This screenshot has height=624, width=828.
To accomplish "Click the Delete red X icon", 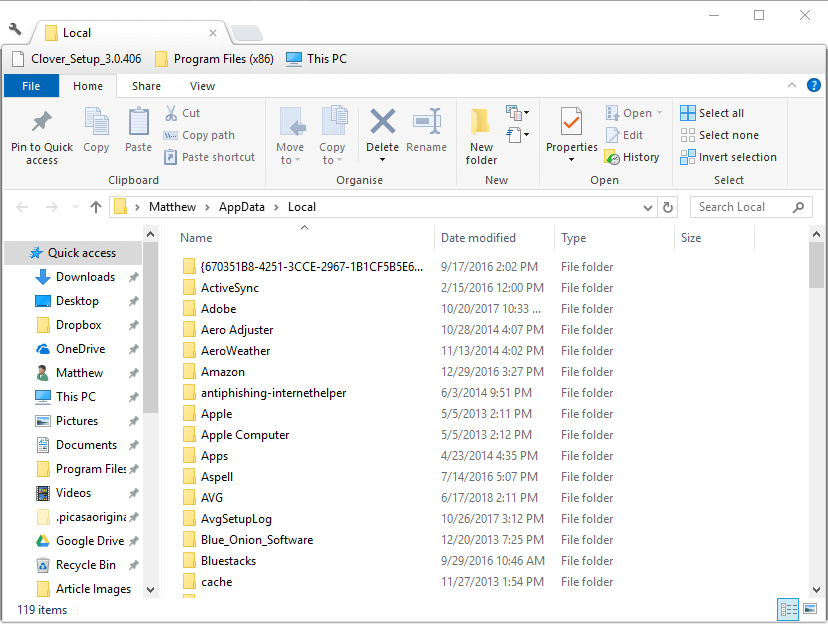I will click(x=383, y=121).
